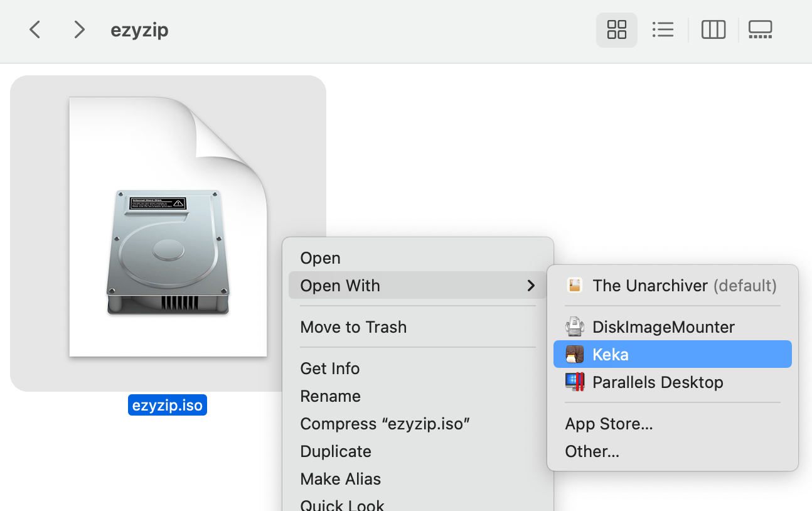
Task: Choose Rename from the context menu
Action: pyautogui.click(x=330, y=396)
